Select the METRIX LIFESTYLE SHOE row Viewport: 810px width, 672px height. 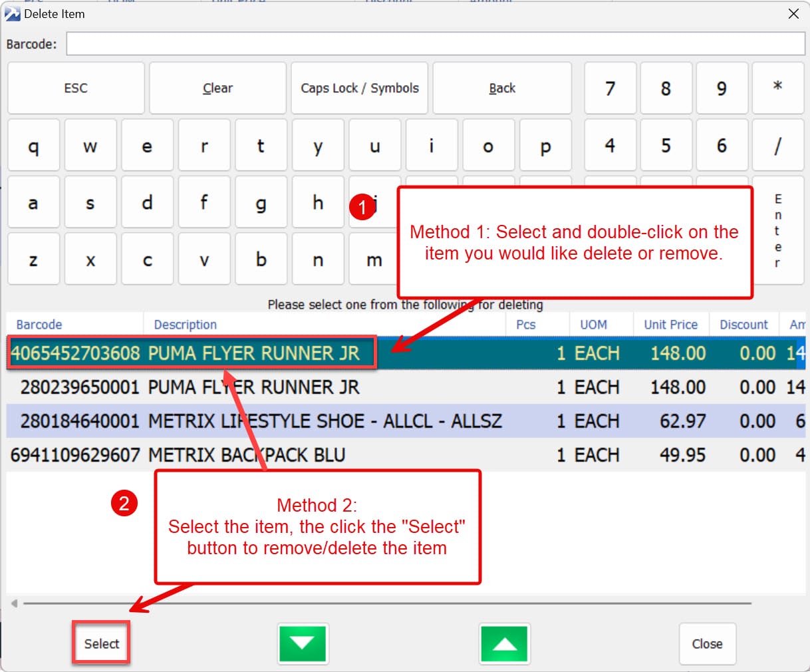pos(325,421)
